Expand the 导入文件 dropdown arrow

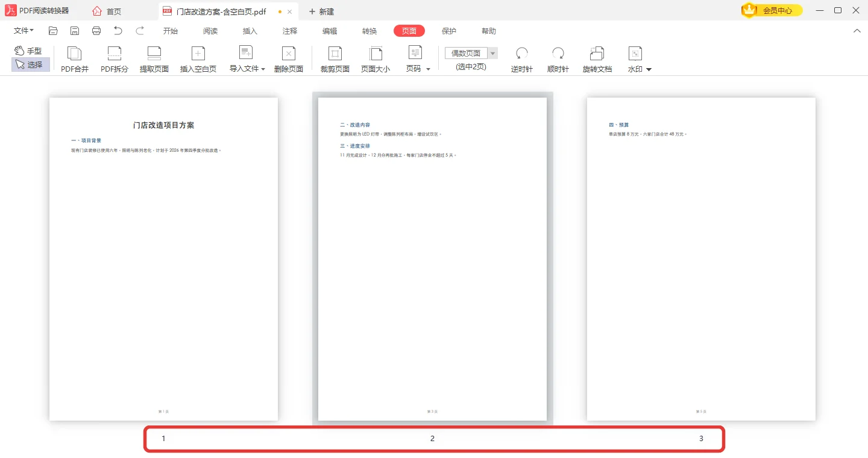(x=263, y=69)
